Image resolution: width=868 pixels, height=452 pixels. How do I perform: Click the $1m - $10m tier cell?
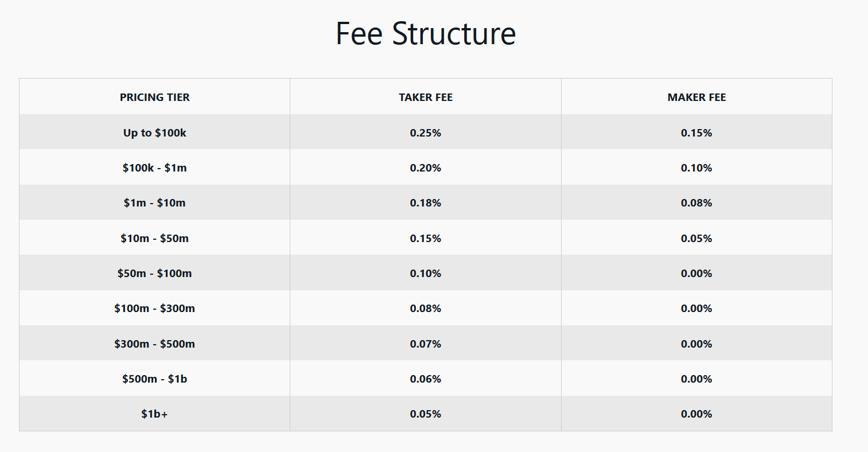155,202
